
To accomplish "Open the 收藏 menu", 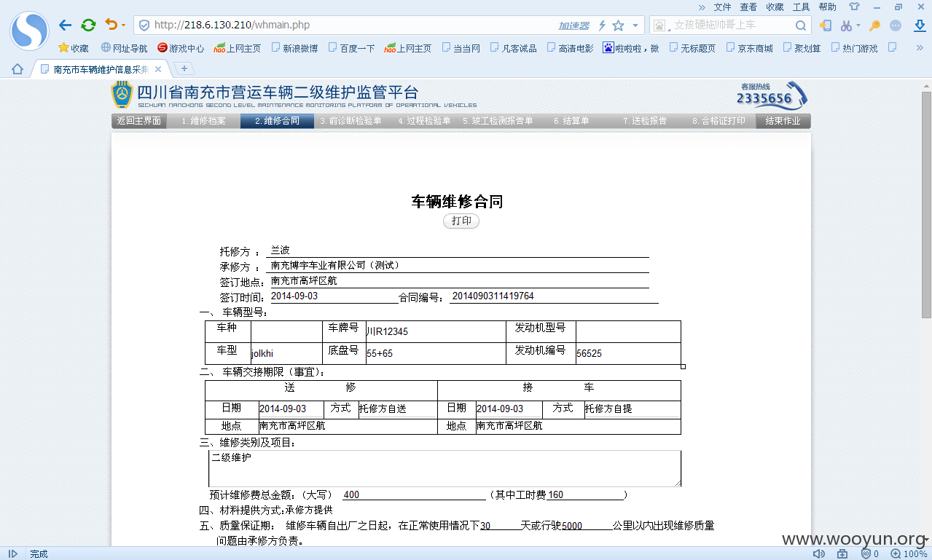I will (x=775, y=7).
